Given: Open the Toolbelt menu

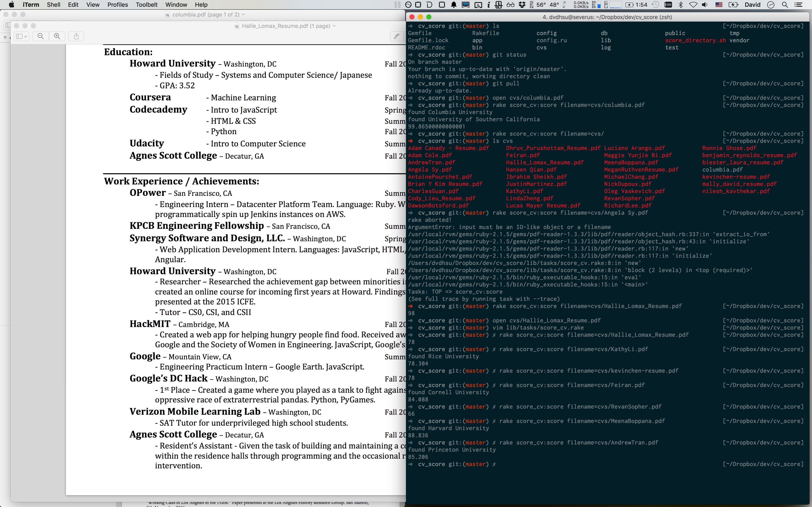Looking at the screenshot, I should pos(147,5).
